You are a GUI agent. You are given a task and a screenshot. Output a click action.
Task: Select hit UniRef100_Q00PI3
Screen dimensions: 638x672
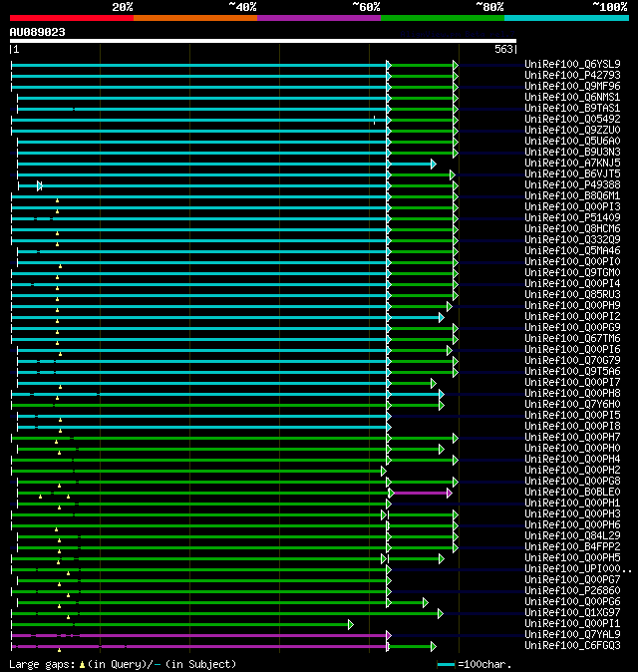click(x=572, y=207)
